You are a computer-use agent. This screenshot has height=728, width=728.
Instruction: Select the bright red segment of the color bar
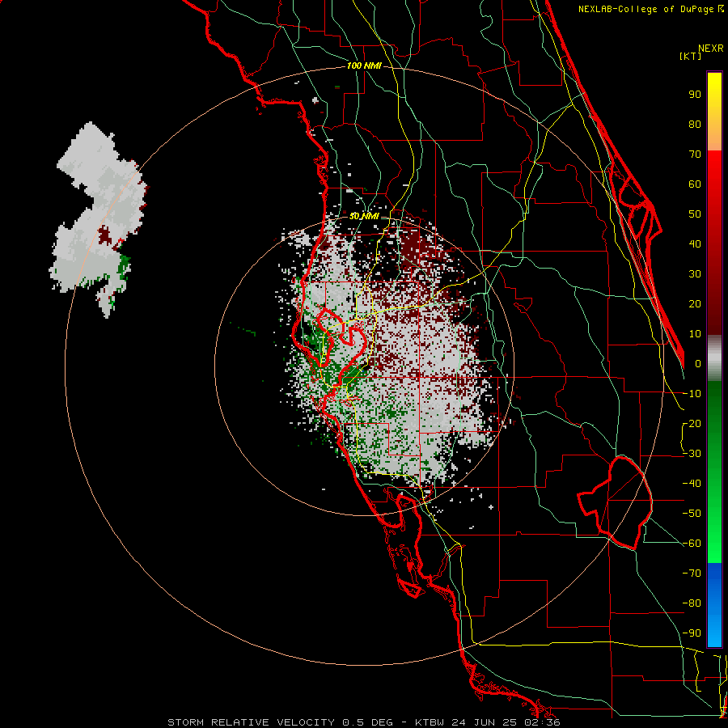tap(714, 243)
